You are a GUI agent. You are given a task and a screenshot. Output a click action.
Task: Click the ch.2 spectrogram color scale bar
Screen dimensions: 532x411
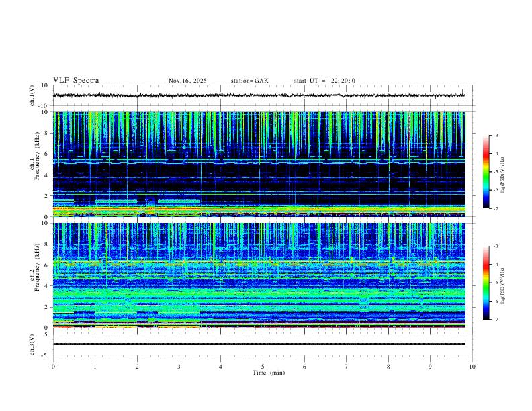(x=486, y=283)
